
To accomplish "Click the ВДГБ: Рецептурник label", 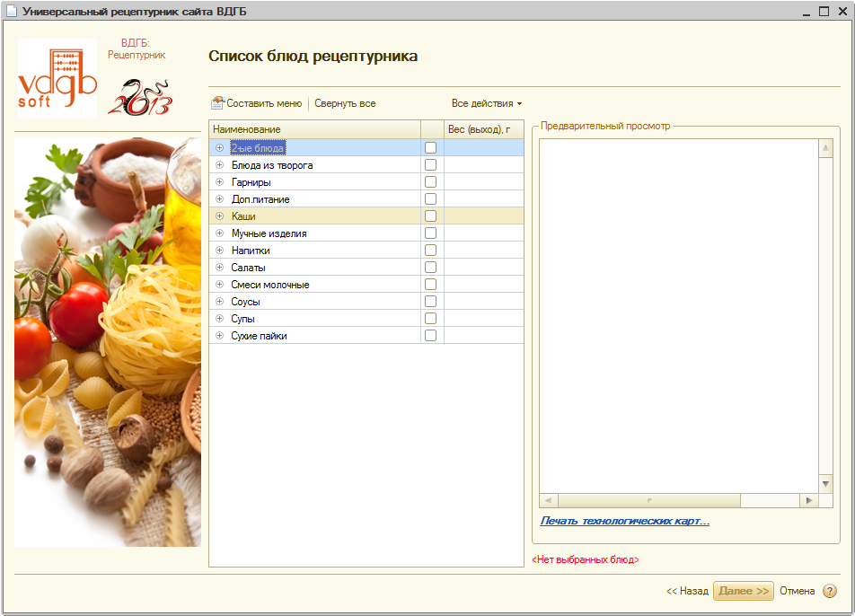I will pos(136,48).
